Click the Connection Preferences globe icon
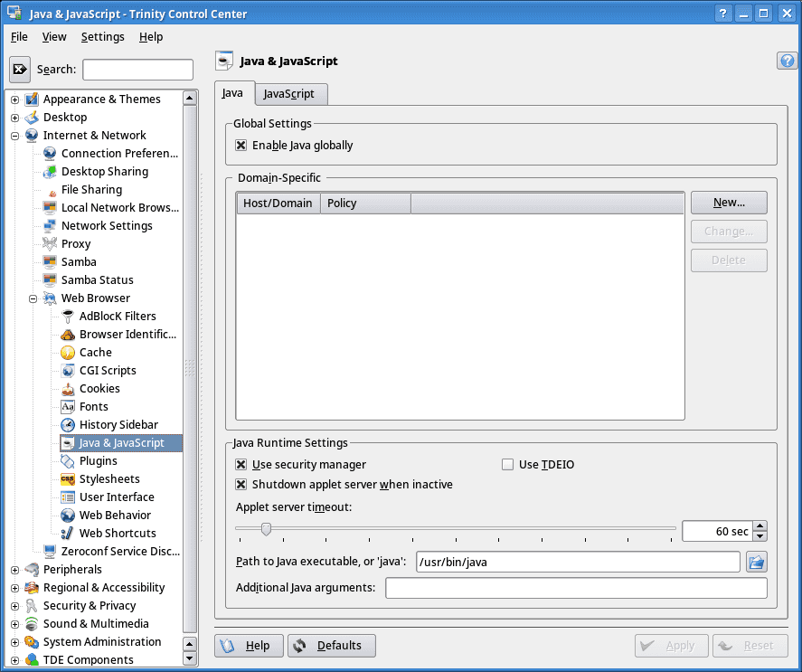This screenshot has height=672, width=802. (50, 153)
